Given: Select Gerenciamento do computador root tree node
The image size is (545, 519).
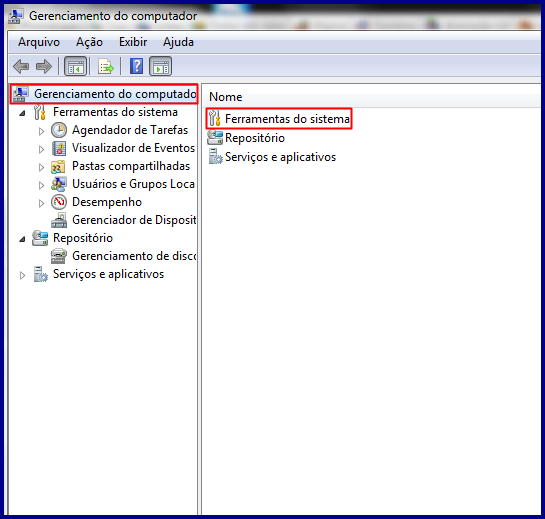Looking at the screenshot, I should click(x=115, y=94).
